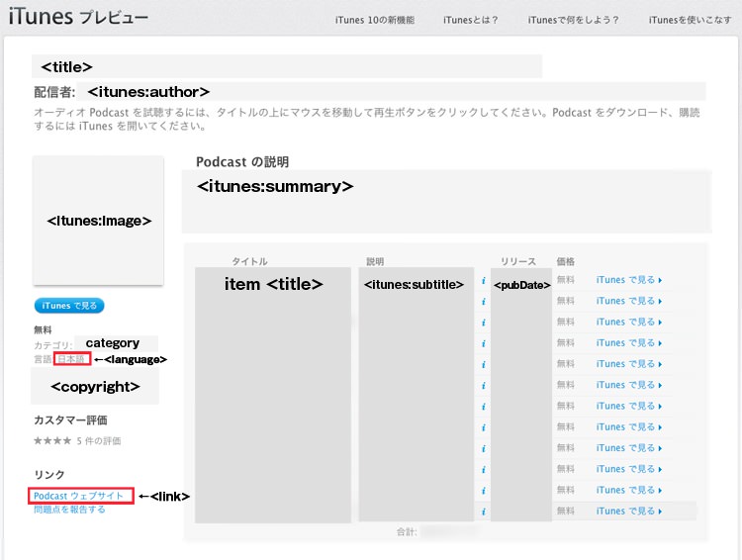Open the iTunesで何をしよう？ nav item
The width and height of the screenshot is (742, 560).
click(573, 20)
